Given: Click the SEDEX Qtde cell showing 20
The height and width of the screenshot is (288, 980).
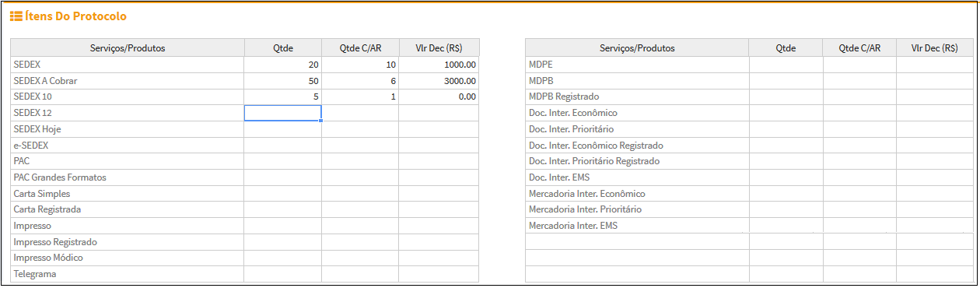Looking at the screenshot, I should click(x=283, y=65).
